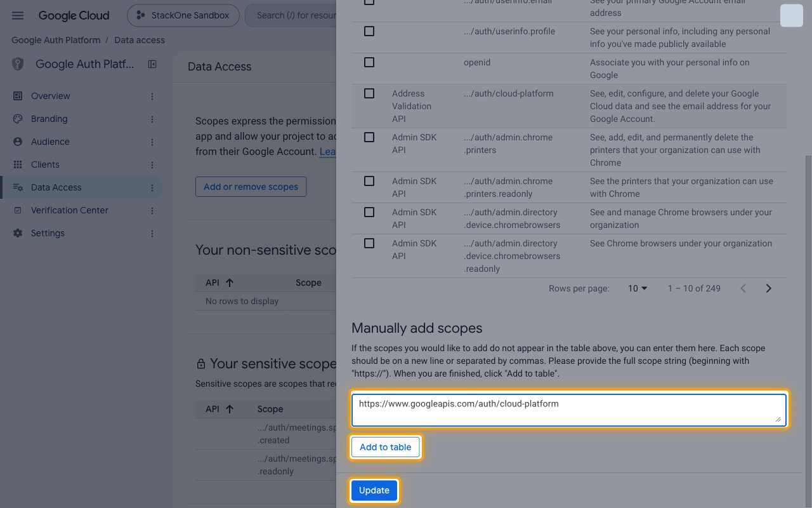Open the Rows per page dropdown
Image resolution: width=812 pixels, height=508 pixels.
[638, 288]
